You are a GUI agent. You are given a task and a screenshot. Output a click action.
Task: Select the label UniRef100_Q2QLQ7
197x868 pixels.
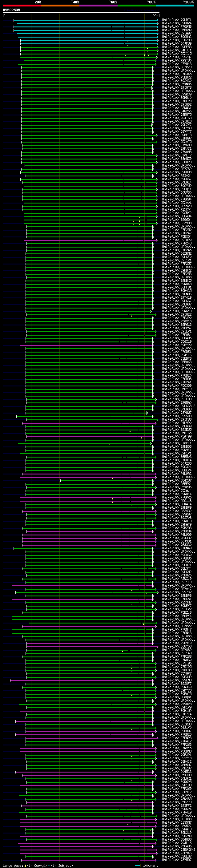click(176, 856)
